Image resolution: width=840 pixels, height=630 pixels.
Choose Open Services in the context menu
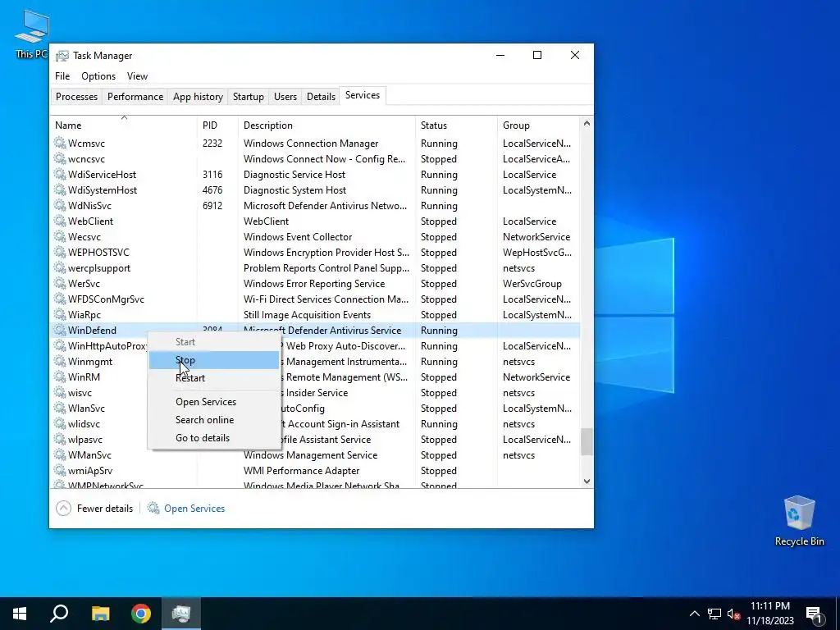pyautogui.click(x=214, y=402)
